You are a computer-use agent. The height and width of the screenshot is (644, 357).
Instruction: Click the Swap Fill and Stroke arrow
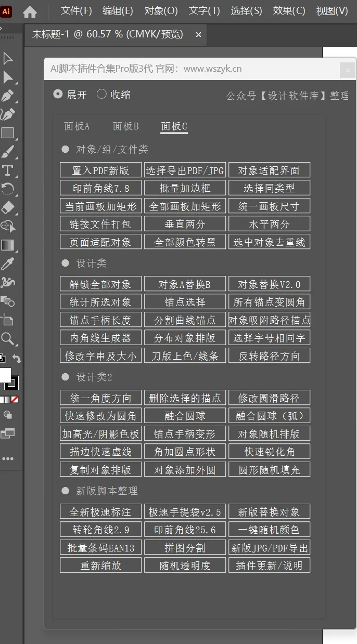16,359
